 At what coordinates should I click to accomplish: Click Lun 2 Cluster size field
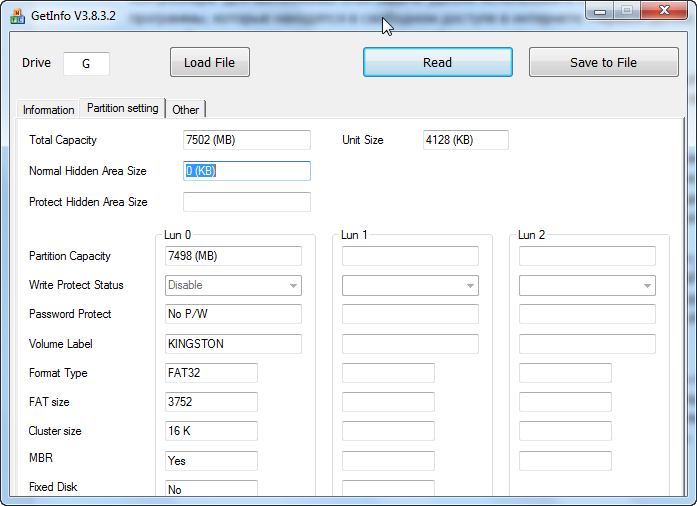(565, 431)
